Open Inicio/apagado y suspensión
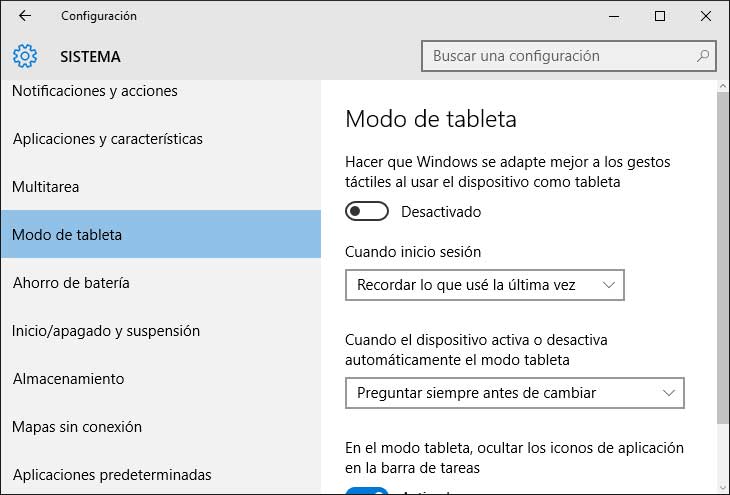730x495 pixels. point(106,331)
